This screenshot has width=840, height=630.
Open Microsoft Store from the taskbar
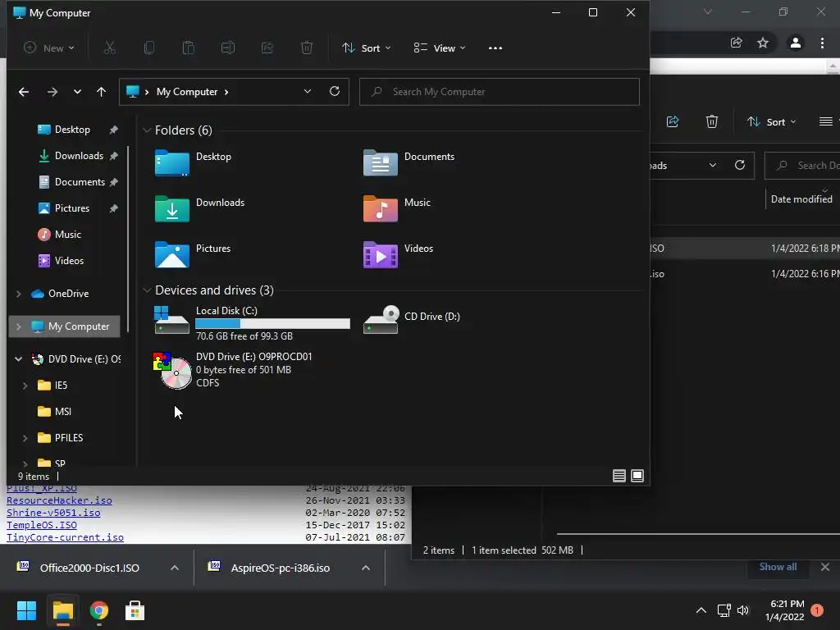point(135,610)
